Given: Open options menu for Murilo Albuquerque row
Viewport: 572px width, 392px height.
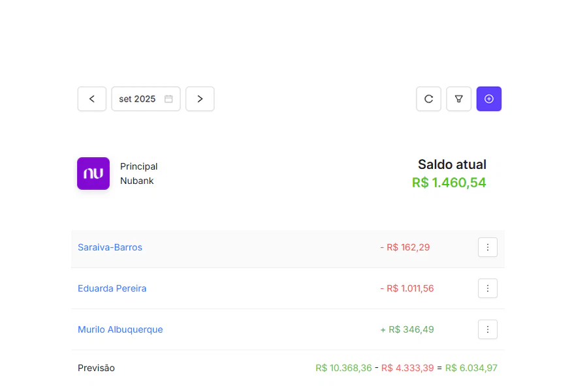Looking at the screenshot, I should pyautogui.click(x=488, y=329).
